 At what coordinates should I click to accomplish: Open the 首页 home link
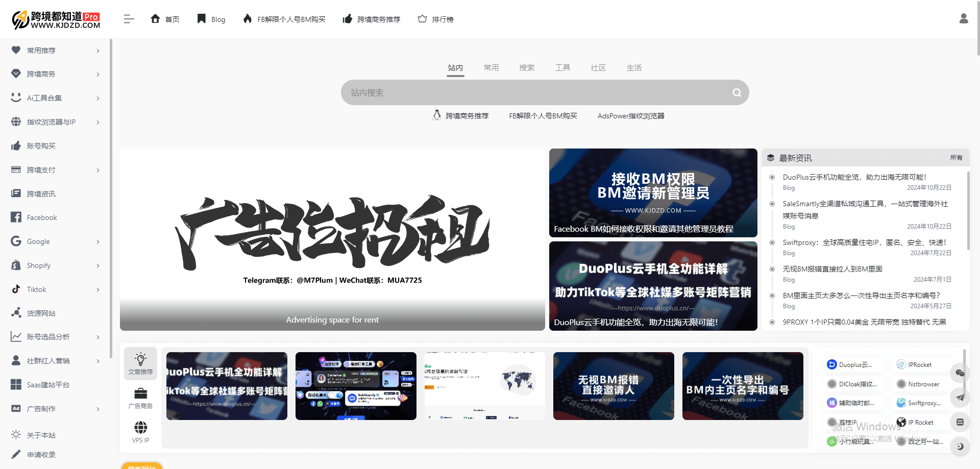tap(165, 19)
